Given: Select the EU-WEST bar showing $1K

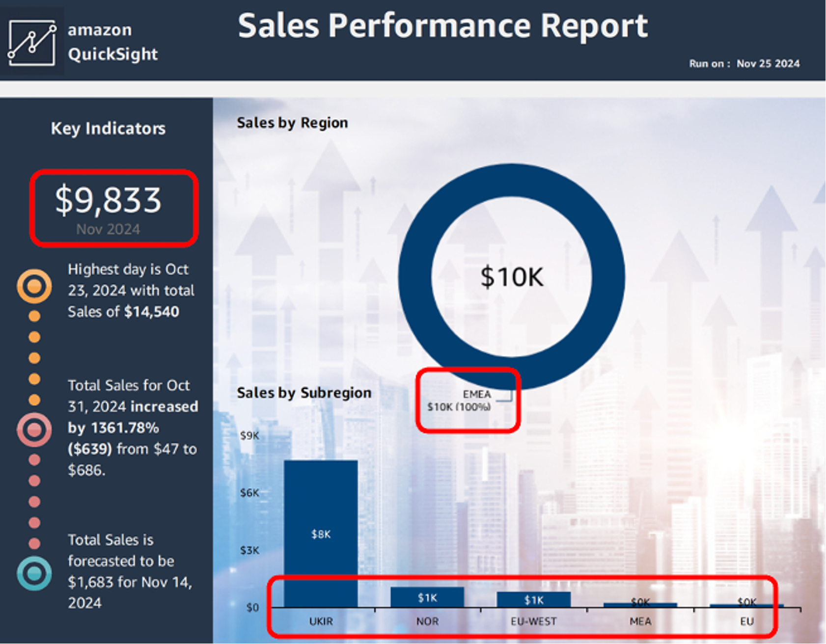Looking at the screenshot, I should (534, 599).
